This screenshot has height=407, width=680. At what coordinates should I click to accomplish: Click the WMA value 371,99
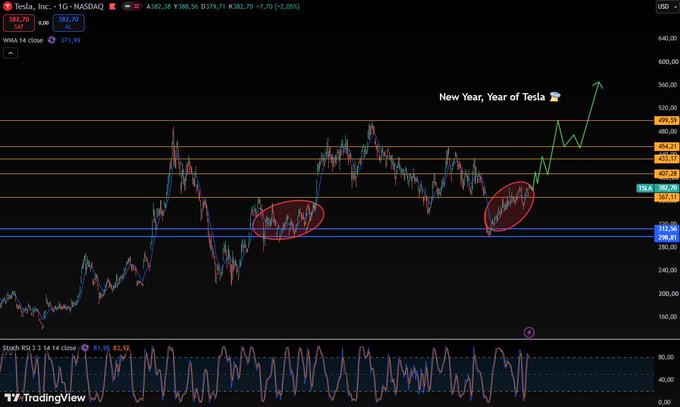70,40
